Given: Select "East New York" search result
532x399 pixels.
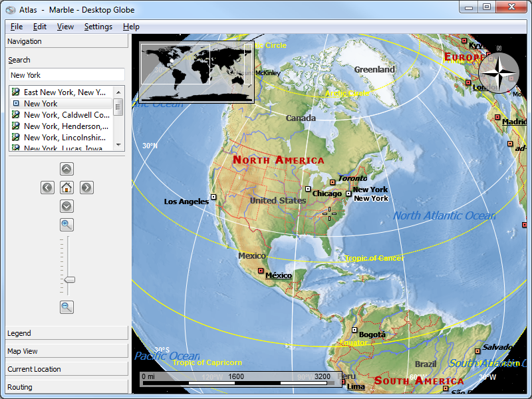Looking at the screenshot, I should (64, 92).
